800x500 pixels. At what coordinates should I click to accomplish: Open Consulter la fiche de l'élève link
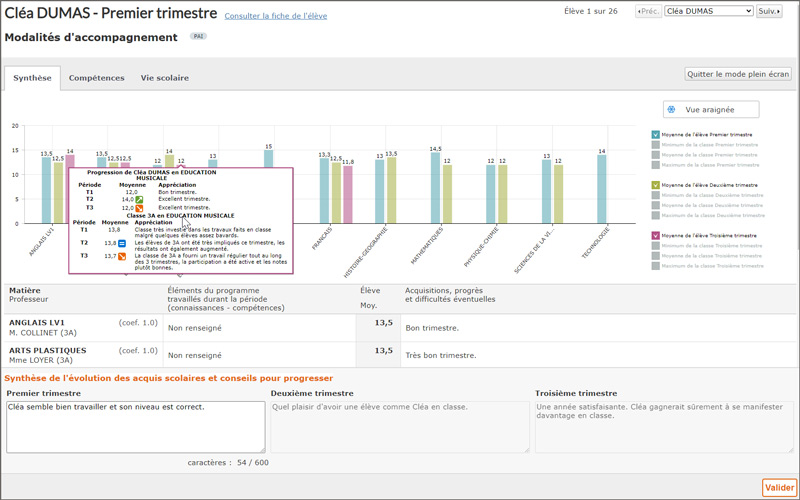[275, 16]
